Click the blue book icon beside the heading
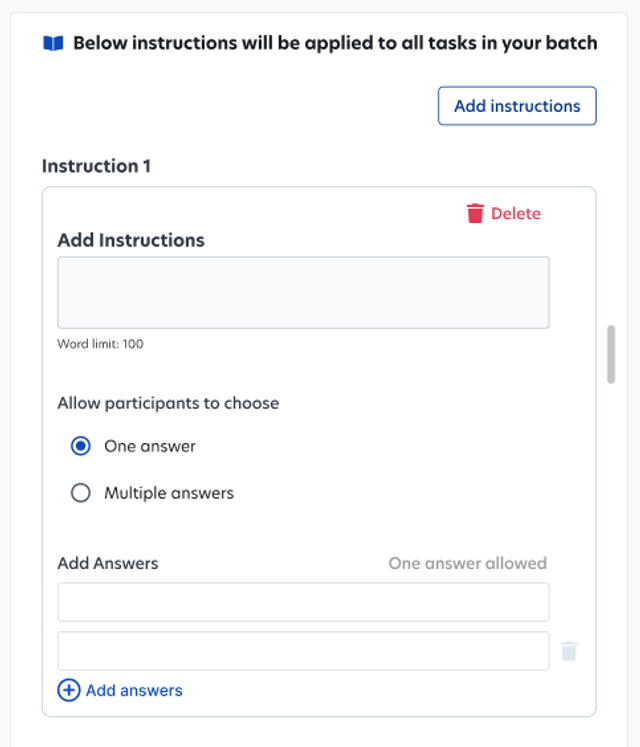The height and width of the screenshot is (747, 640). tap(53, 43)
